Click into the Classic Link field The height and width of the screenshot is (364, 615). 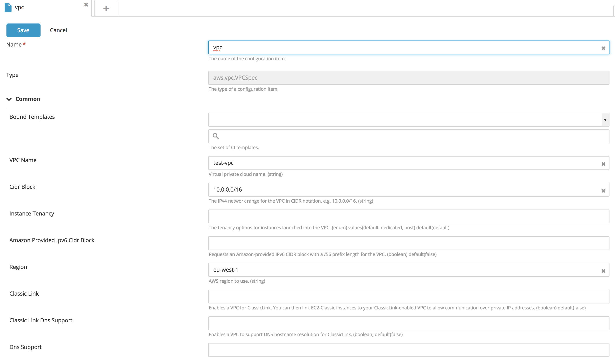(x=408, y=297)
